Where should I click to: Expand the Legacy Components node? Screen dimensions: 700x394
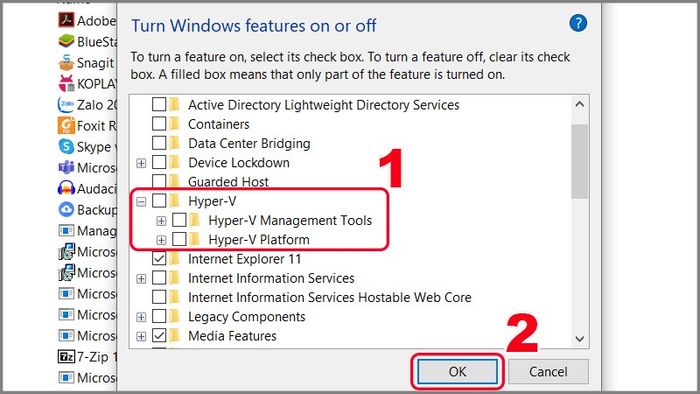[x=141, y=317]
